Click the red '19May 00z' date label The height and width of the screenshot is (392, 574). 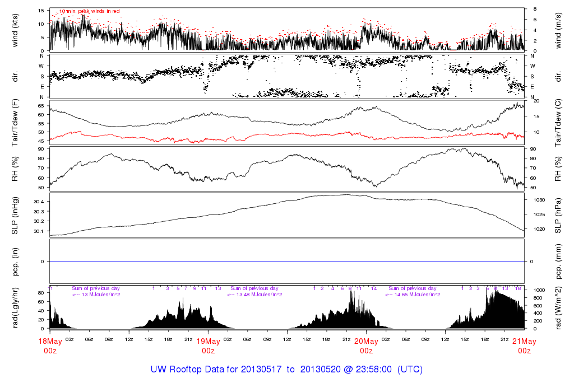tap(209, 346)
